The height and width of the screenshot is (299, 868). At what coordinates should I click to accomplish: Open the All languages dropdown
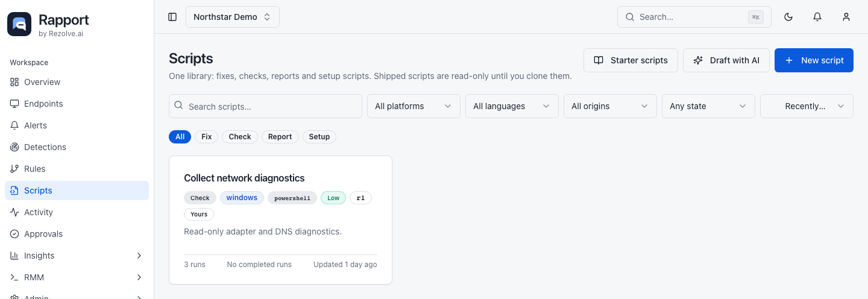[x=512, y=106]
